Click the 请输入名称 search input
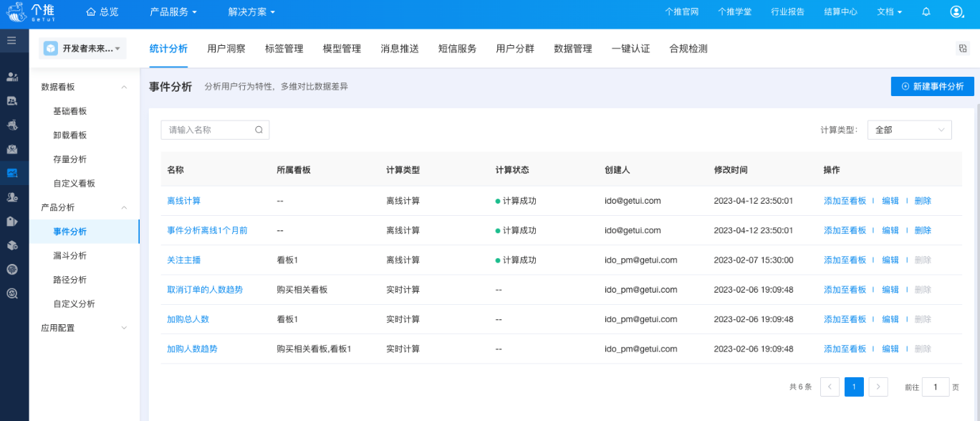 click(215, 131)
